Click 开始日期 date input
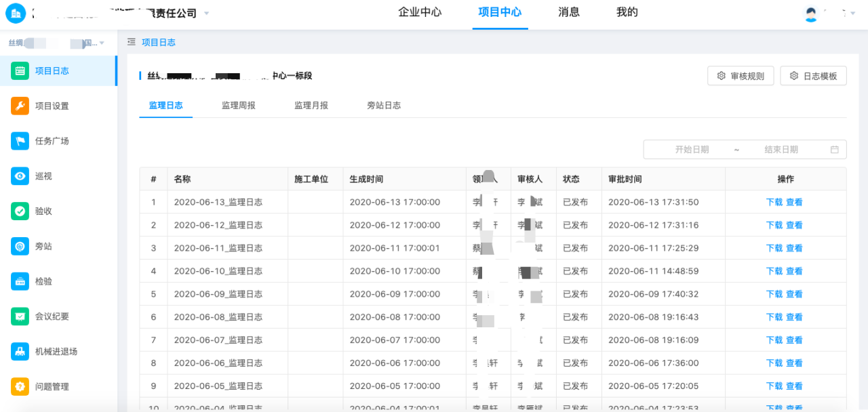The width and height of the screenshot is (868, 412). click(x=692, y=149)
